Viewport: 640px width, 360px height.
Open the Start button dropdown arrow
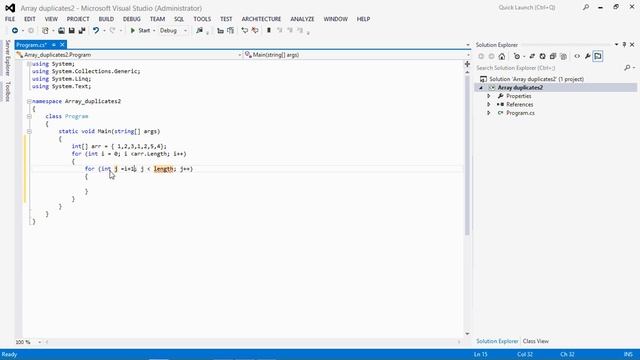click(154, 31)
